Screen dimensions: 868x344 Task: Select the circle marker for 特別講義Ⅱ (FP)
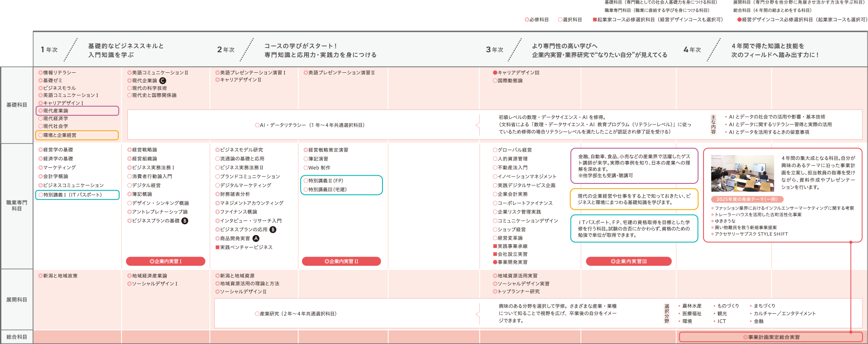pyautogui.click(x=306, y=181)
